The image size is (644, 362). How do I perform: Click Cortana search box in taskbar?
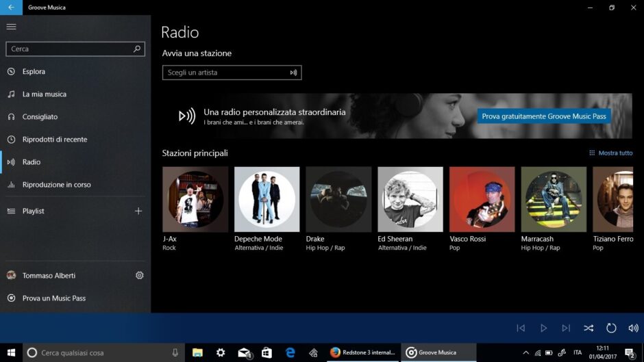(x=103, y=352)
